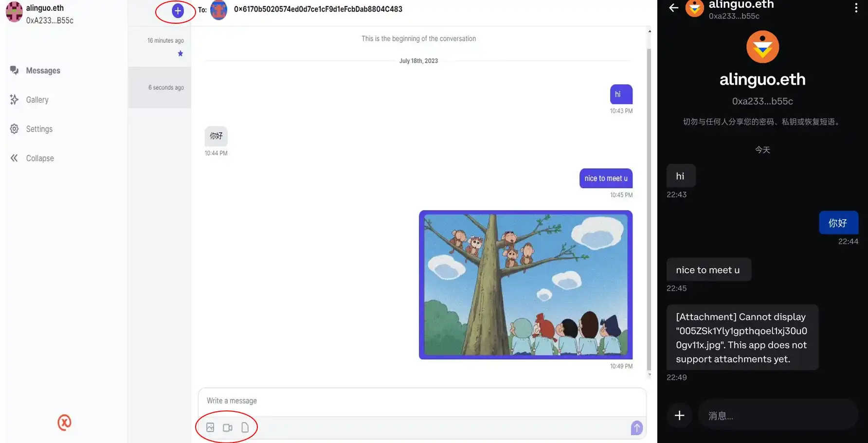The width and height of the screenshot is (868, 443).
Task: Tap the mobile message input field
Action: pos(777,415)
